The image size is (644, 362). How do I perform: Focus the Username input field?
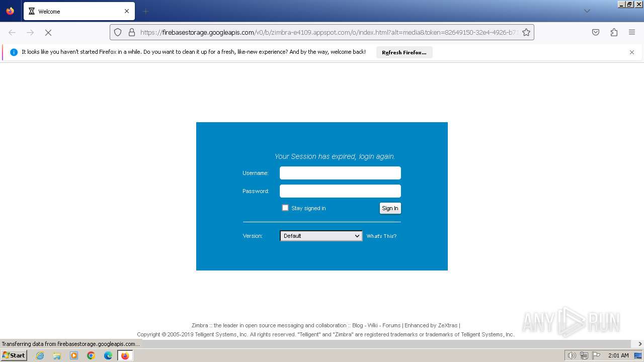coord(340,173)
